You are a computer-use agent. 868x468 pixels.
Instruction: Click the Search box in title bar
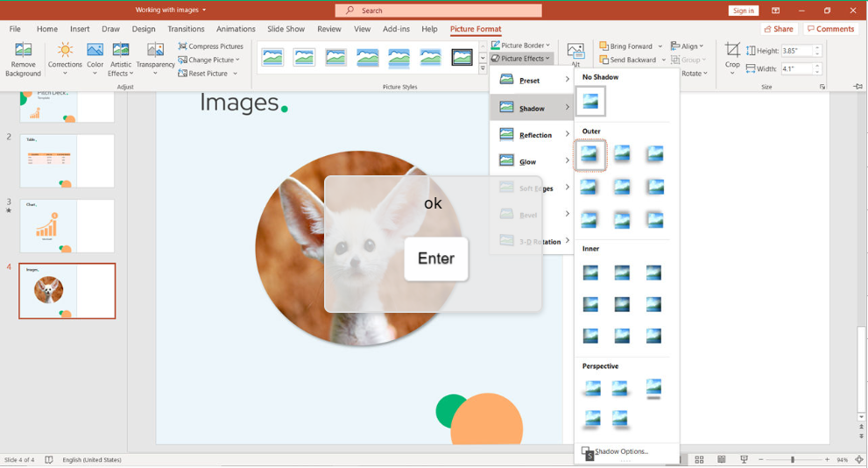(439, 11)
